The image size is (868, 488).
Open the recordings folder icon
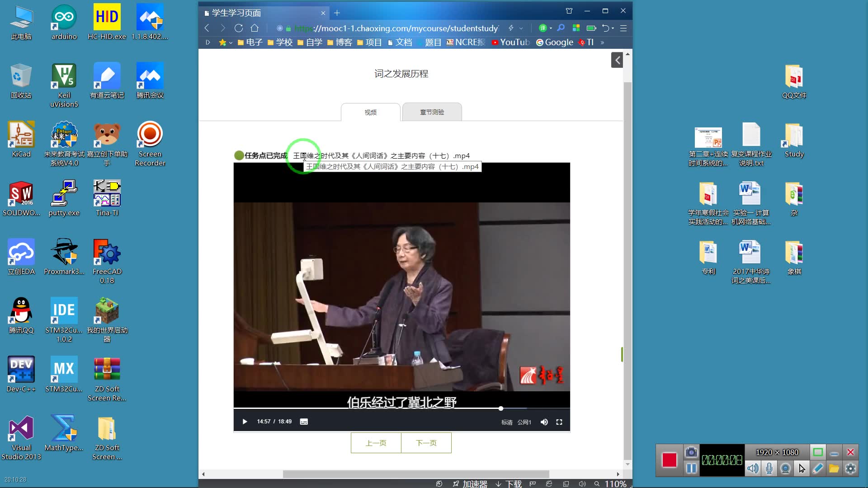click(834, 469)
